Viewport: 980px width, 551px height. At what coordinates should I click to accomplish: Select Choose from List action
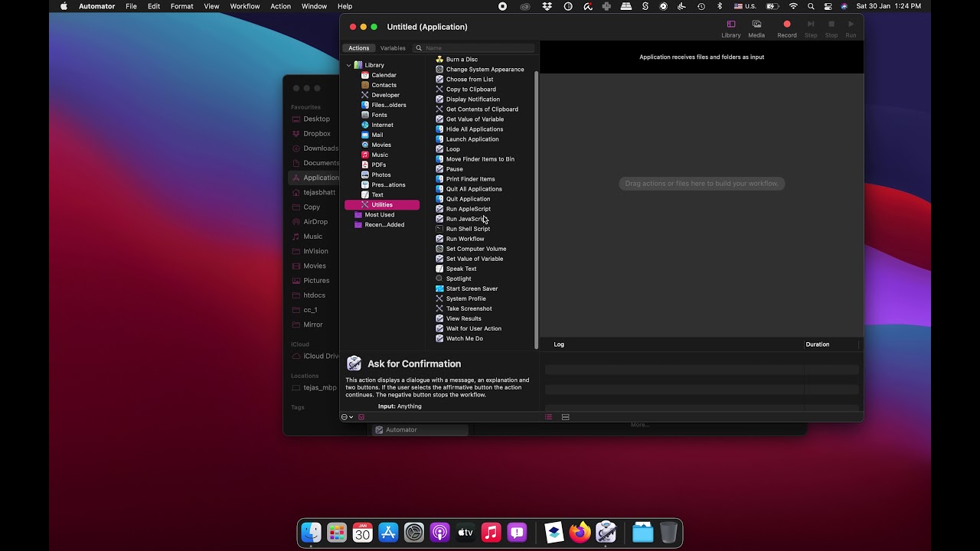pyautogui.click(x=469, y=79)
